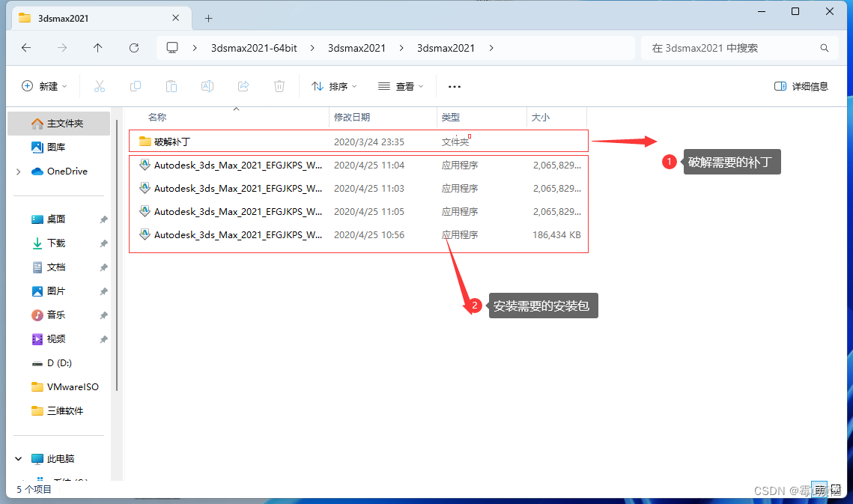Click the PC monitor icon in address bar
This screenshot has height=504, width=853.
[172, 48]
